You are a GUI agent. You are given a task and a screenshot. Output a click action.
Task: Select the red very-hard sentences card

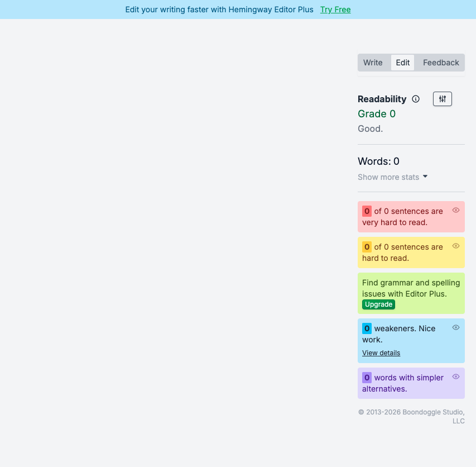(x=407, y=217)
